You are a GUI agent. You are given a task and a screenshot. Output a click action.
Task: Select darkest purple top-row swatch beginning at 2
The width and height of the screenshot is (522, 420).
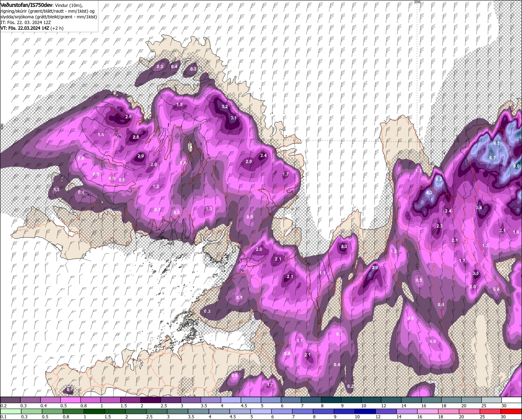tap(151, 400)
